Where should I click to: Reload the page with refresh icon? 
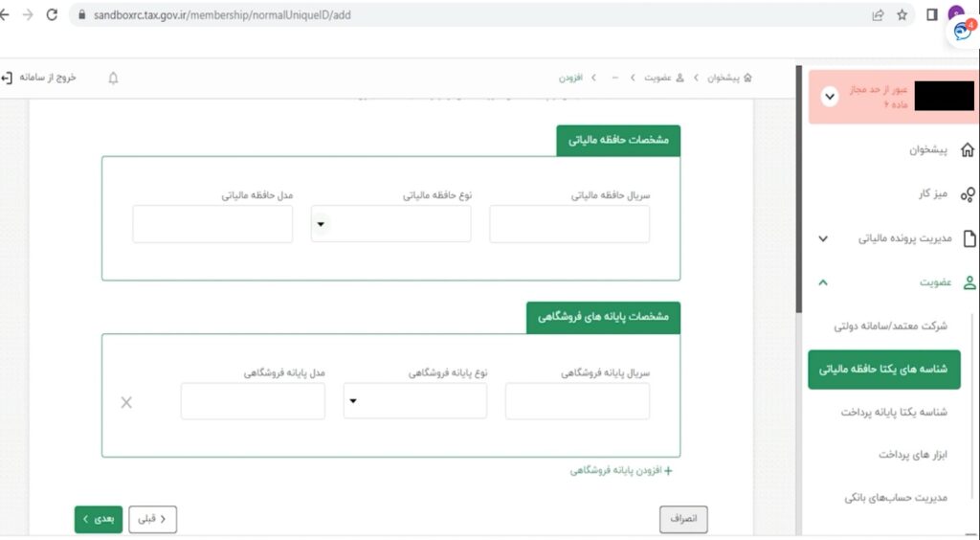pos(53,15)
